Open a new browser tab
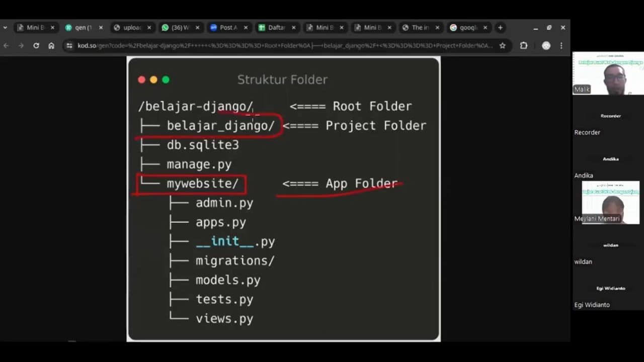The image size is (644, 362). pos(500,28)
